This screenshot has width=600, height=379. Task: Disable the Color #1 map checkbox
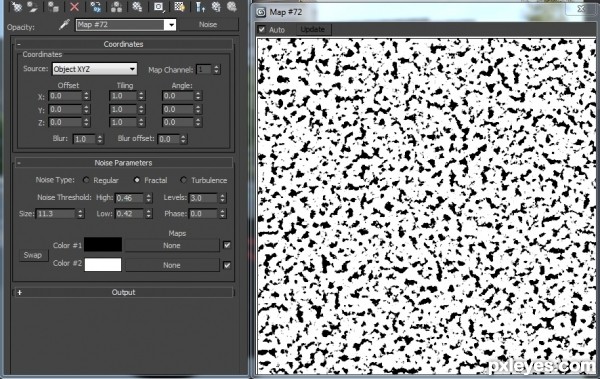tap(227, 245)
